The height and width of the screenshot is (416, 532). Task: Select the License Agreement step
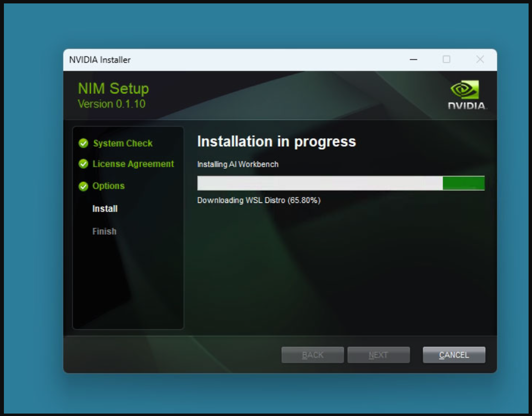click(133, 164)
